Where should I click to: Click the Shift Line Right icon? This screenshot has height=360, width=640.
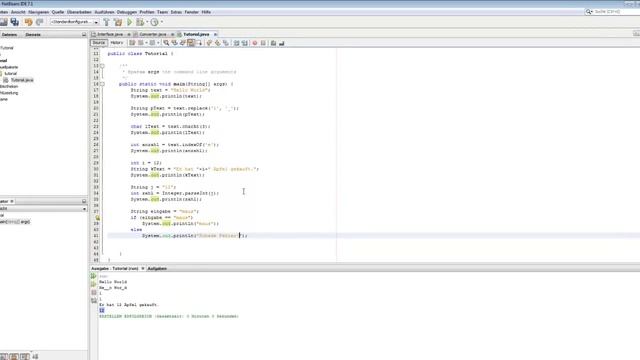click(x=244, y=43)
